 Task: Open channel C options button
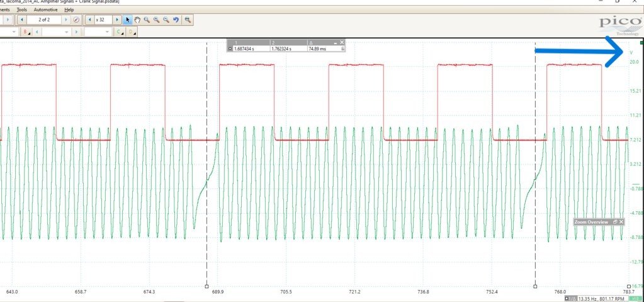[x=120, y=32]
